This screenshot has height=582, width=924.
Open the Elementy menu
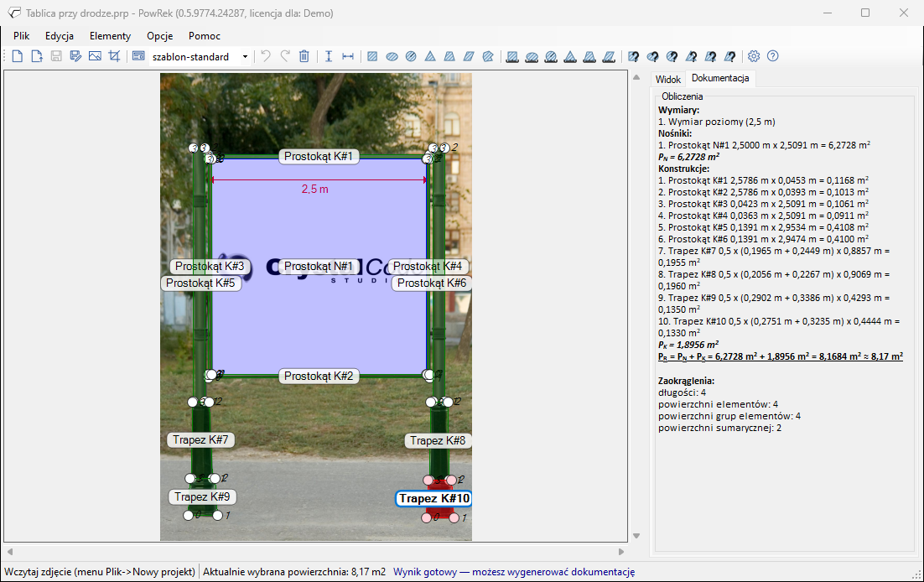tap(110, 36)
